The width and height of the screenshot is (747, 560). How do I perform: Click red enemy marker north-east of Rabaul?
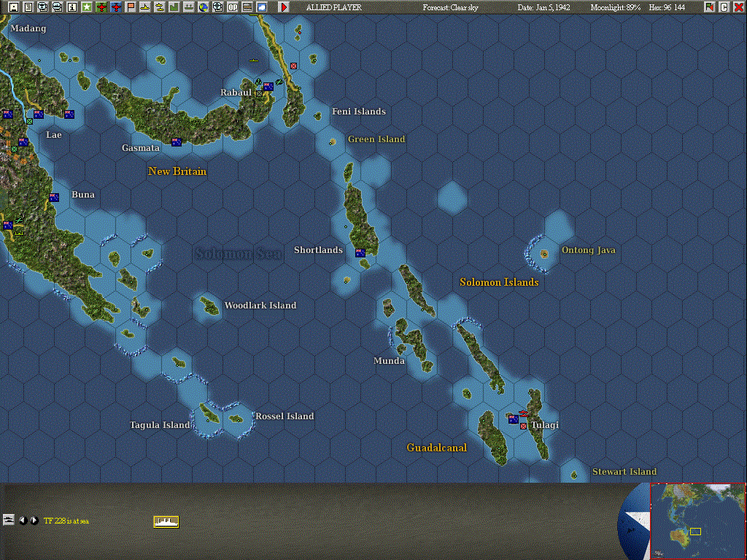[294, 66]
